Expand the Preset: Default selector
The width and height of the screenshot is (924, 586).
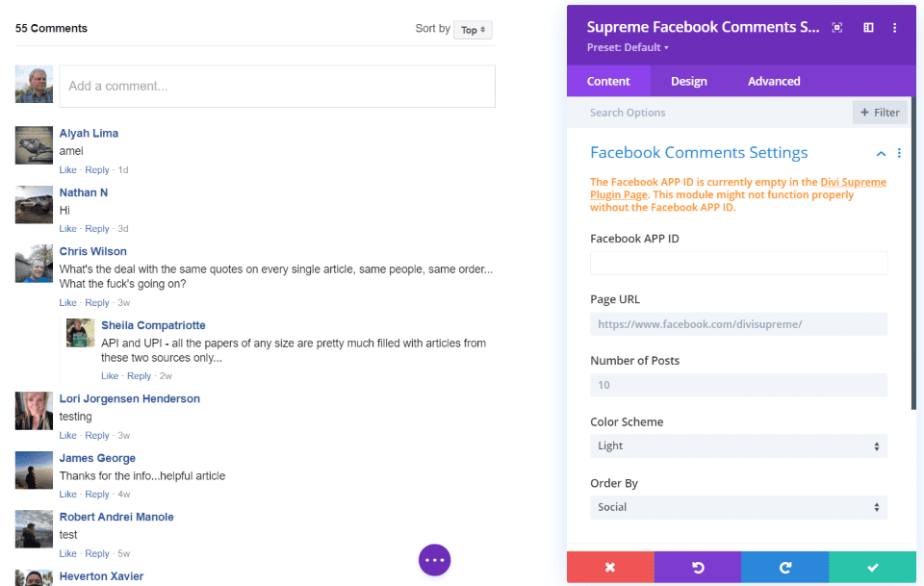point(627,47)
